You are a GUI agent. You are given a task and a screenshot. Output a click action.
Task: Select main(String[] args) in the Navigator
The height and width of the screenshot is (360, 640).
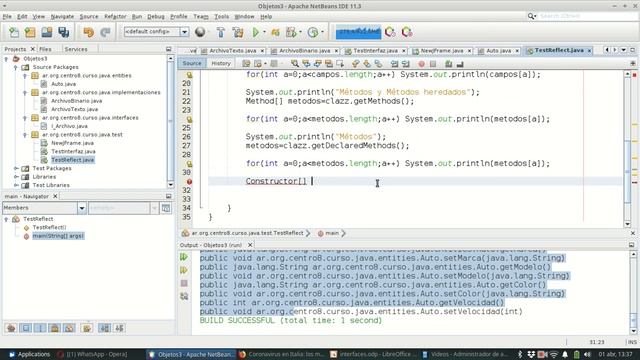tap(58, 236)
